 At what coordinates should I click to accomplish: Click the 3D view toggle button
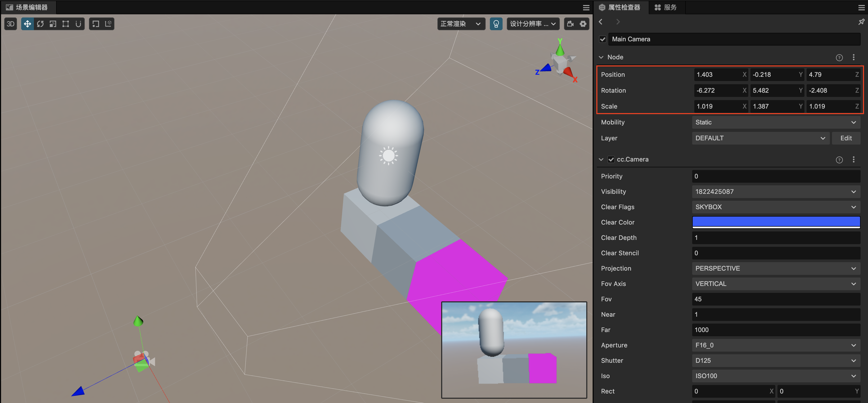[x=11, y=23]
